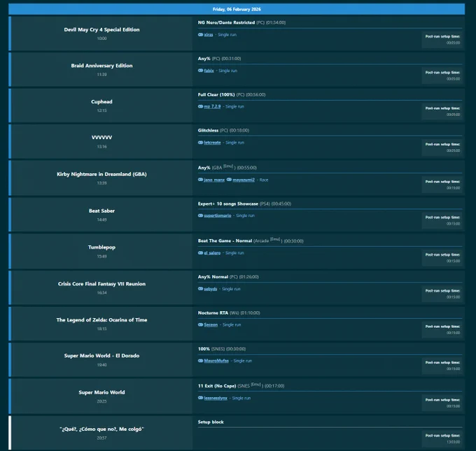Click Expert+ 10 songs Showcase category
The height and width of the screenshot is (451, 476).
pyautogui.click(x=228, y=203)
